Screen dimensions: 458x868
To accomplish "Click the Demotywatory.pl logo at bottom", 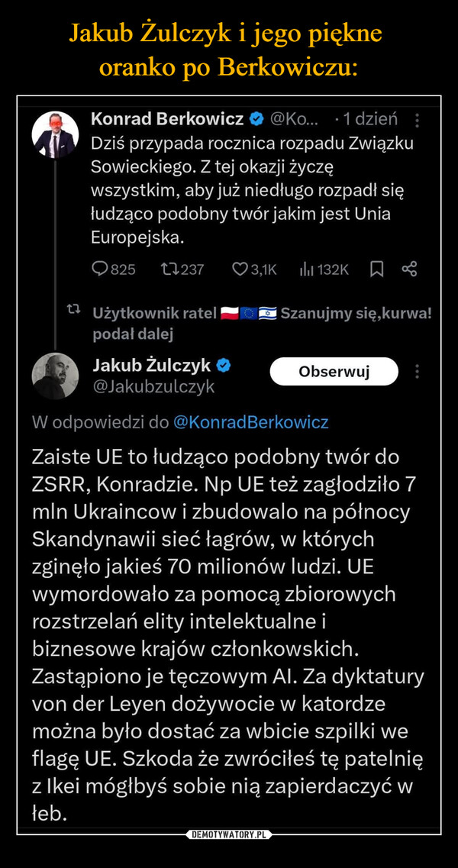I will tap(228, 834).
